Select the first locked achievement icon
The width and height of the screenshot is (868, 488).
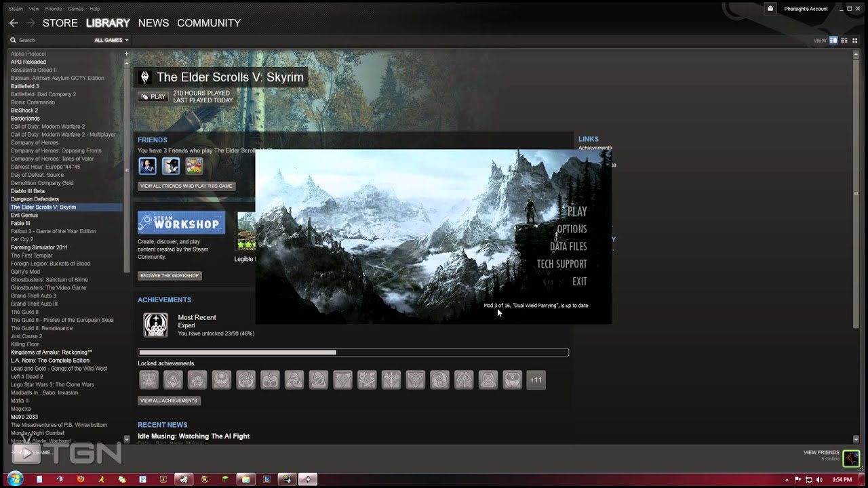(149, 380)
